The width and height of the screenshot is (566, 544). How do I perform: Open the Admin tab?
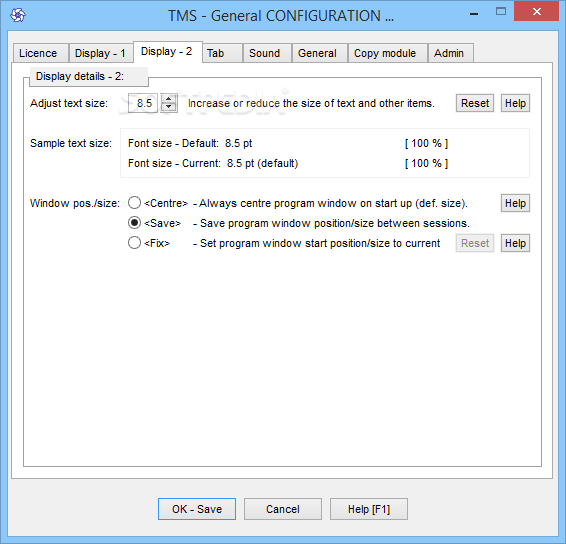pyautogui.click(x=451, y=53)
